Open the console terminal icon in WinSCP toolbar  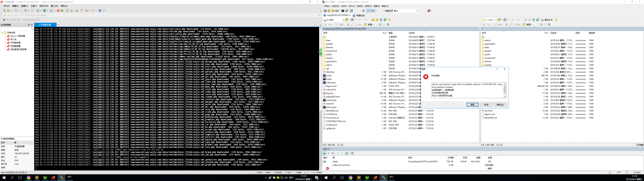pyautogui.click(x=343, y=11)
